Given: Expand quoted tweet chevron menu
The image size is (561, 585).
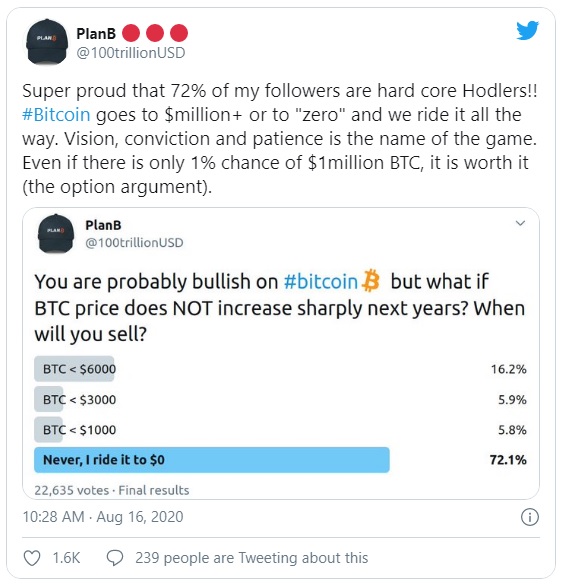Looking at the screenshot, I should click(x=520, y=223).
